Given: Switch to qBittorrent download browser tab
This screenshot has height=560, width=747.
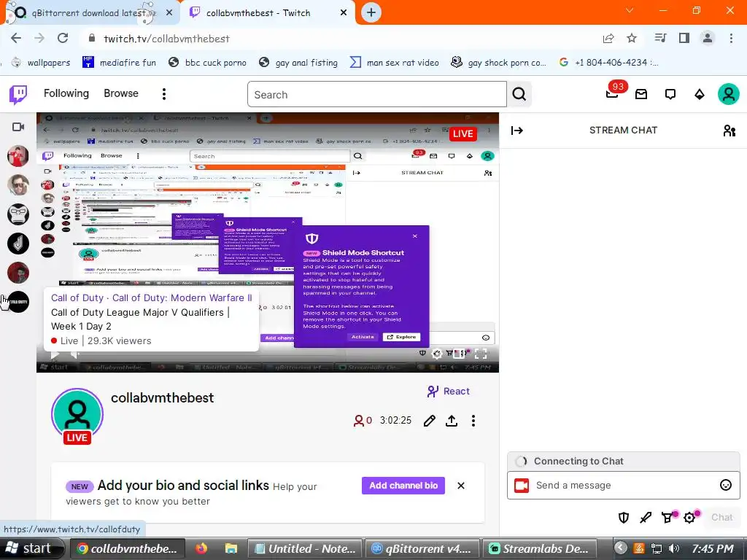Looking at the screenshot, I should [x=90, y=13].
